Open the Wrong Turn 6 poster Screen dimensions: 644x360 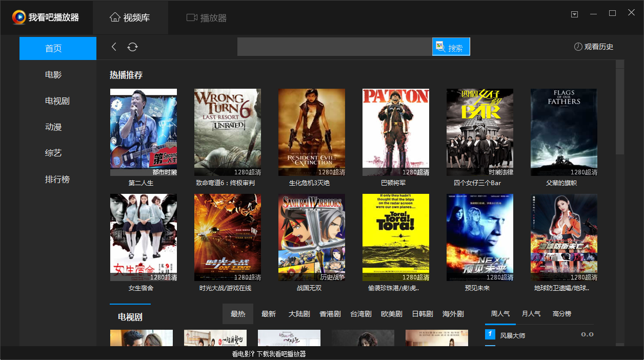point(228,132)
